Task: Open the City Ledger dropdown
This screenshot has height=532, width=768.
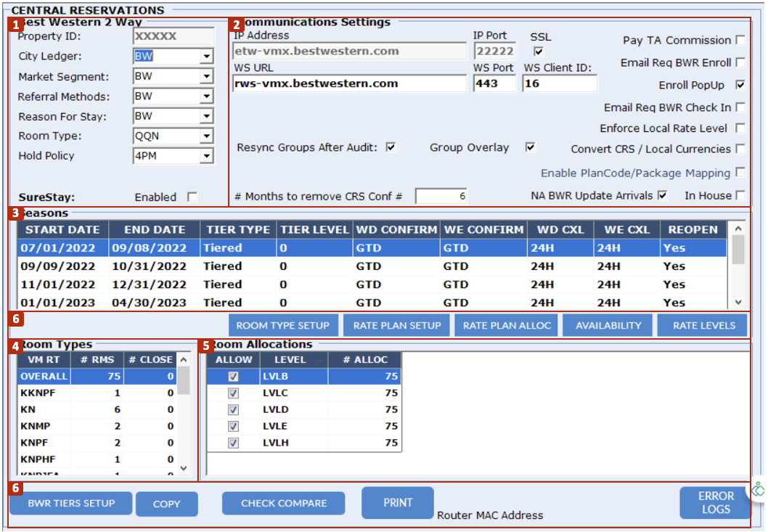Action: pos(207,57)
